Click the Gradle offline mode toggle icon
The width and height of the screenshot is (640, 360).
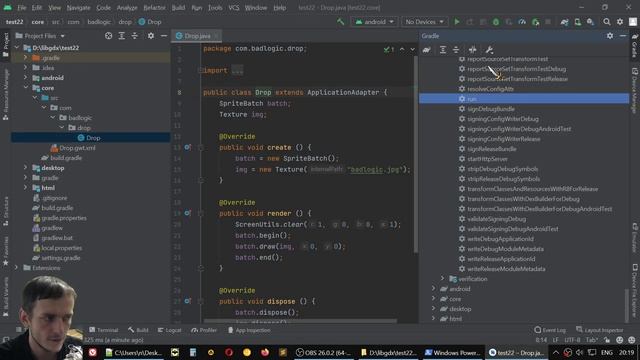coord(472,50)
